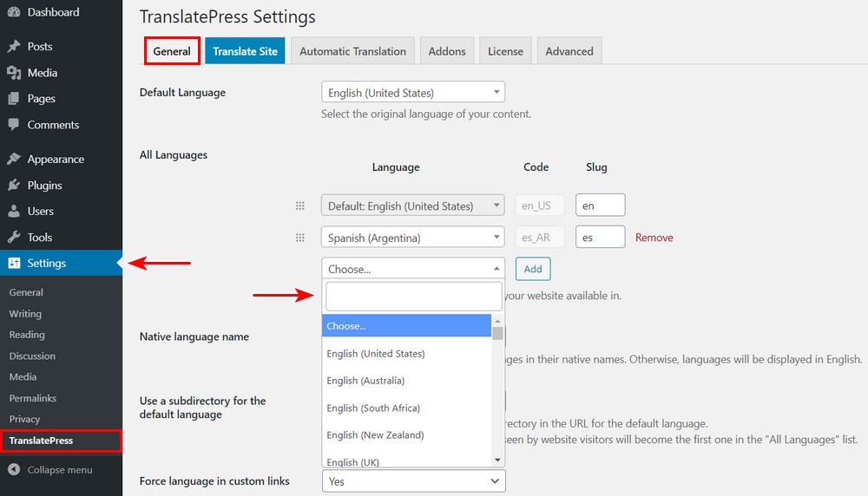
Task: Click the Appearance brush icon
Action: pos(14,160)
